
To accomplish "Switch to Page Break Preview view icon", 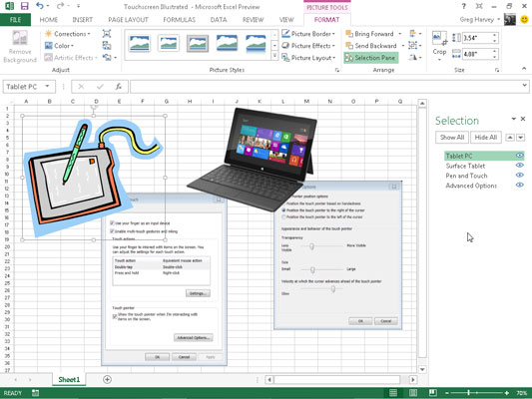I will [x=432, y=393].
